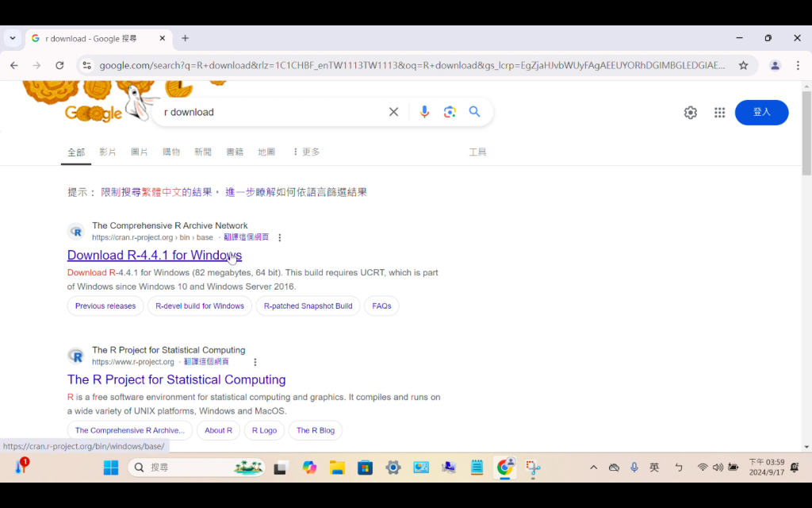Click the 'Previous releases' chip
Image resolution: width=812 pixels, height=508 pixels.
(105, 306)
